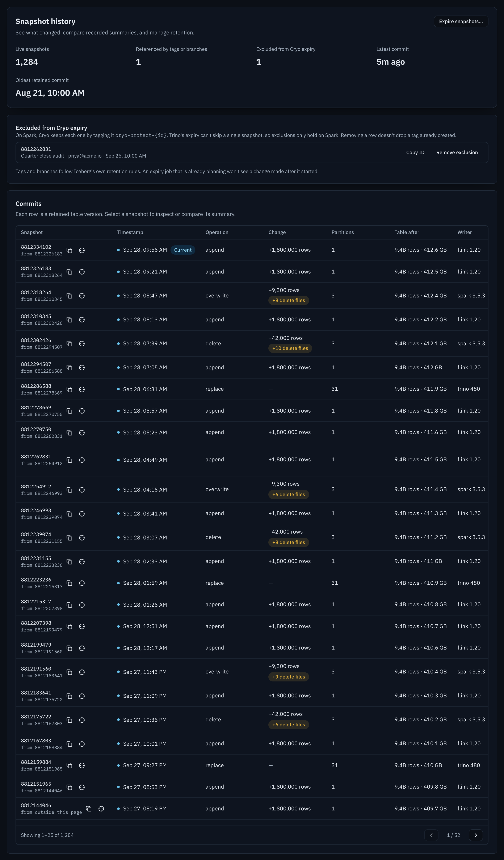
Task: Remove exclusion for Quarter close audit
Action: pos(457,153)
